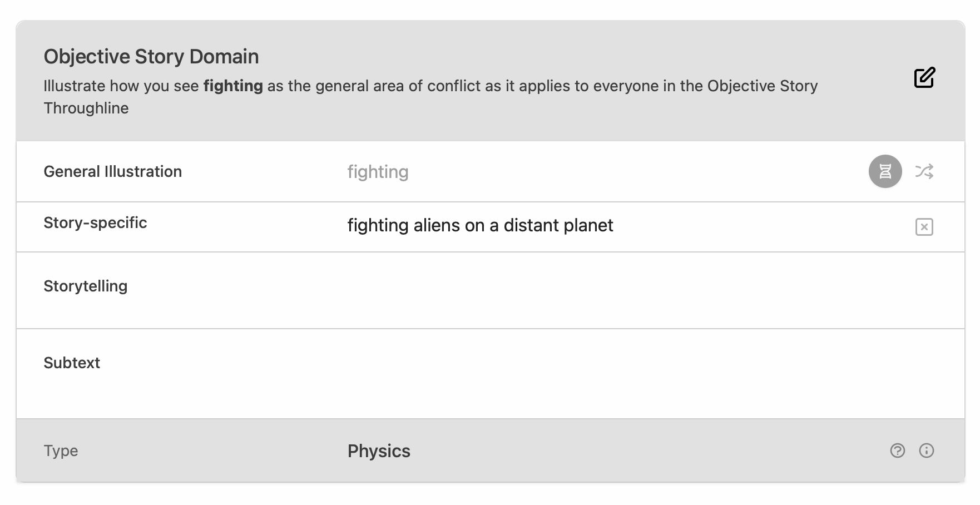Viewport: 980px width, 505px height.
Task: Click the word 'Throughline' in the description
Action: (86, 108)
